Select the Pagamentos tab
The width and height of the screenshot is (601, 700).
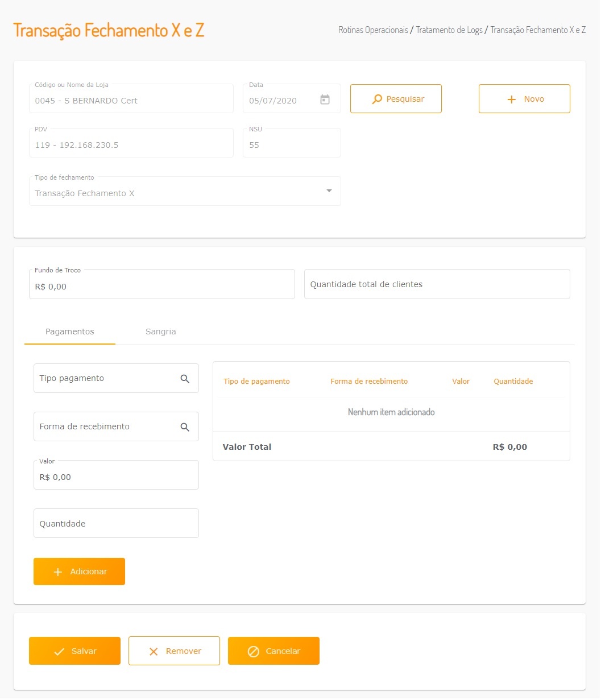pos(70,332)
